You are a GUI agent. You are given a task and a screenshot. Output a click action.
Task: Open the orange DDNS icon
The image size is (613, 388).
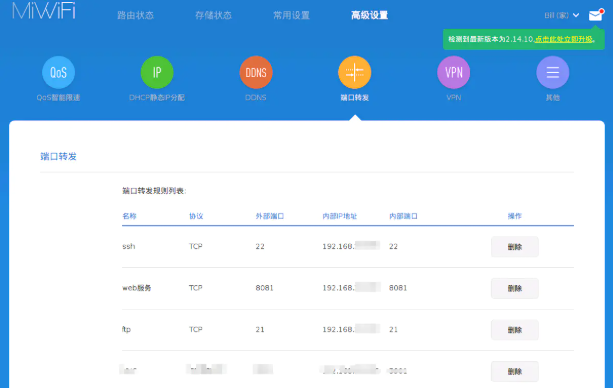coord(256,72)
